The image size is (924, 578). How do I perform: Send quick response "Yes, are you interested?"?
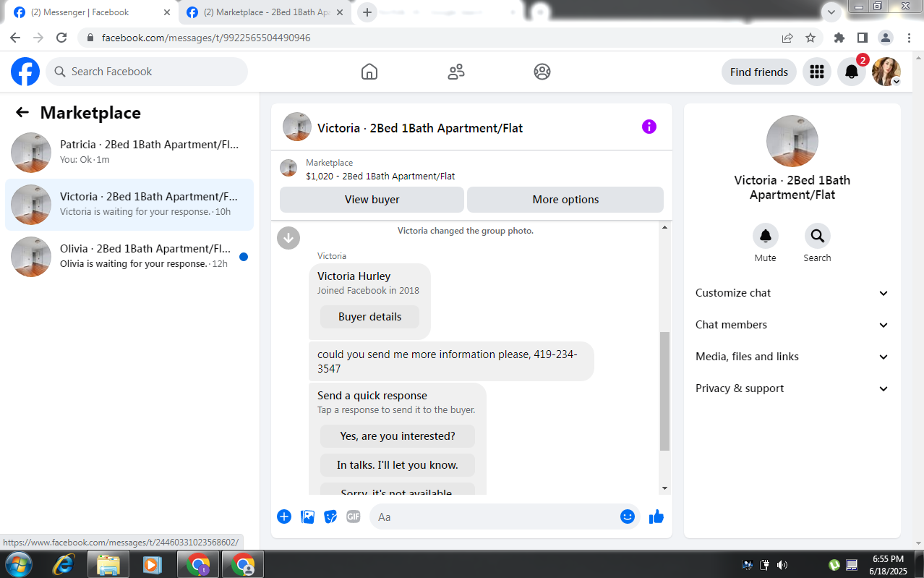click(x=398, y=436)
